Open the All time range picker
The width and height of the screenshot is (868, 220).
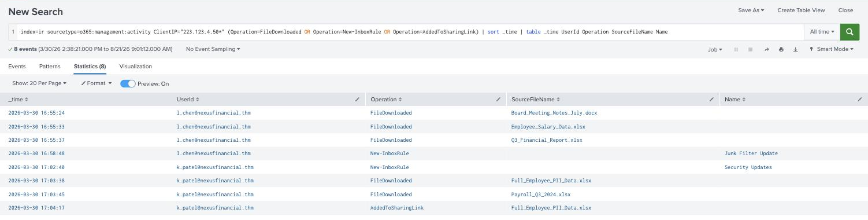coord(822,32)
